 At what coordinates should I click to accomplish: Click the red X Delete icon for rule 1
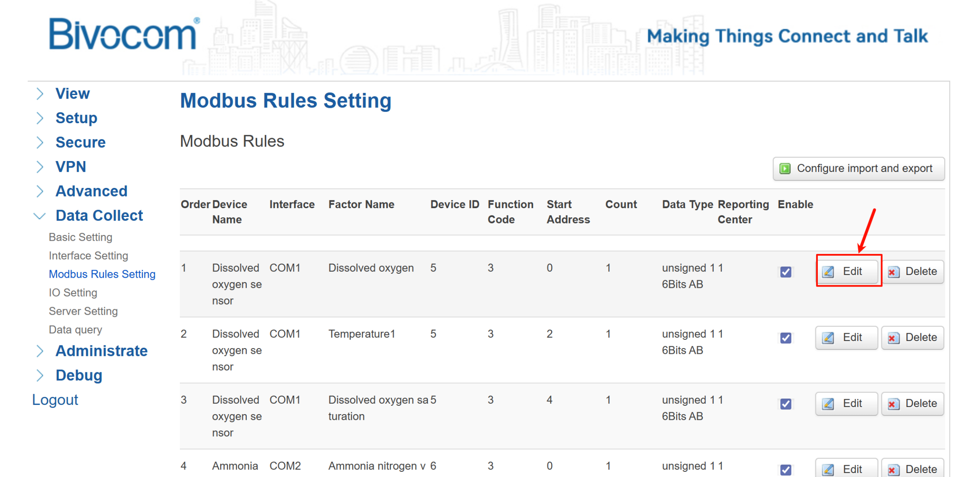tap(893, 272)
